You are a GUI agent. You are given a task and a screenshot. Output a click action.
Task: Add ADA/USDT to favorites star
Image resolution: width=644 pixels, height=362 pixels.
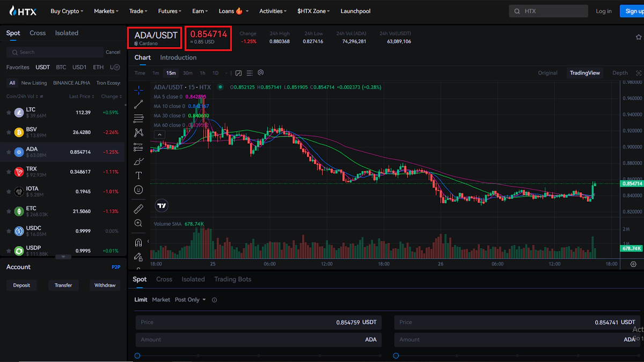pos(639,38)
